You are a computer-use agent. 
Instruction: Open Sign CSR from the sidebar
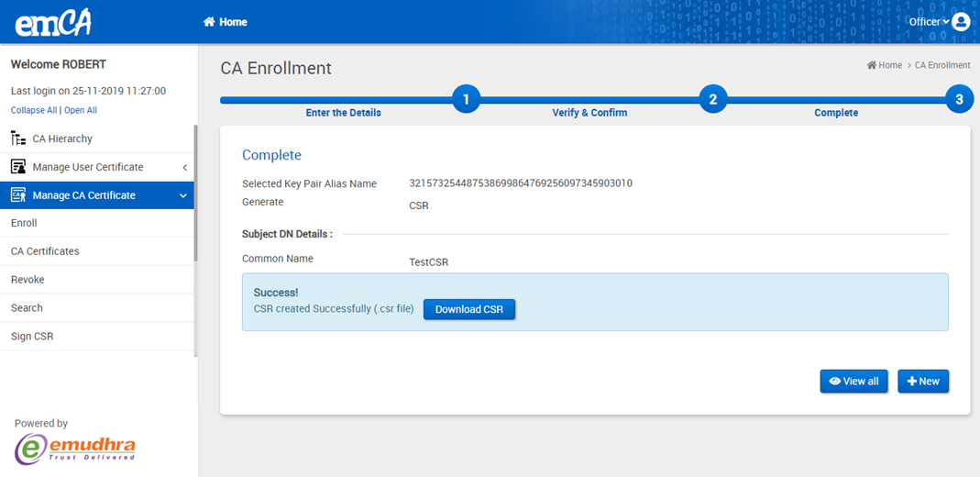[32, 337]
